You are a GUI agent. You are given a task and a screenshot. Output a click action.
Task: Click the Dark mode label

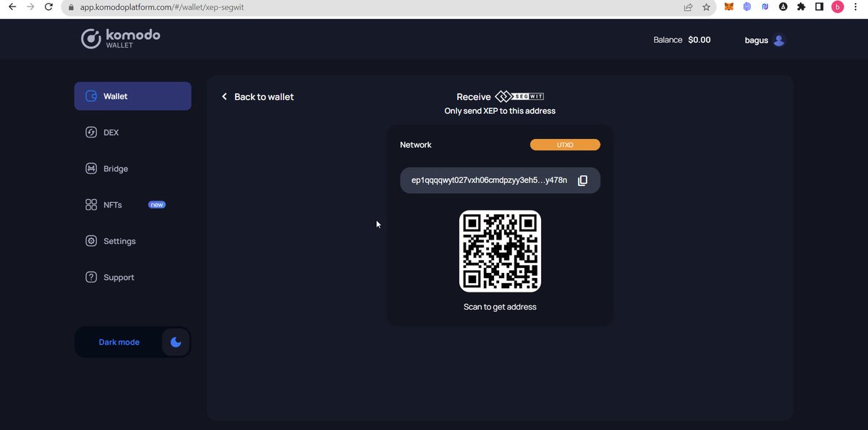pyautogui.click(x=119, y=342)
